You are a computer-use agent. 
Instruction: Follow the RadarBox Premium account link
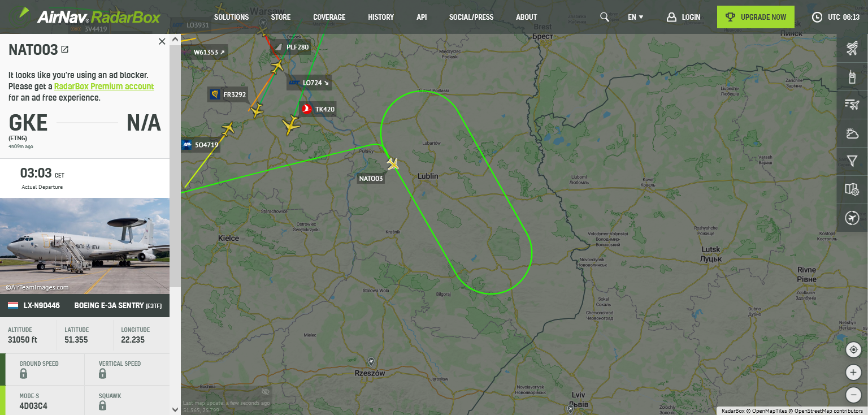coord(104,87)
